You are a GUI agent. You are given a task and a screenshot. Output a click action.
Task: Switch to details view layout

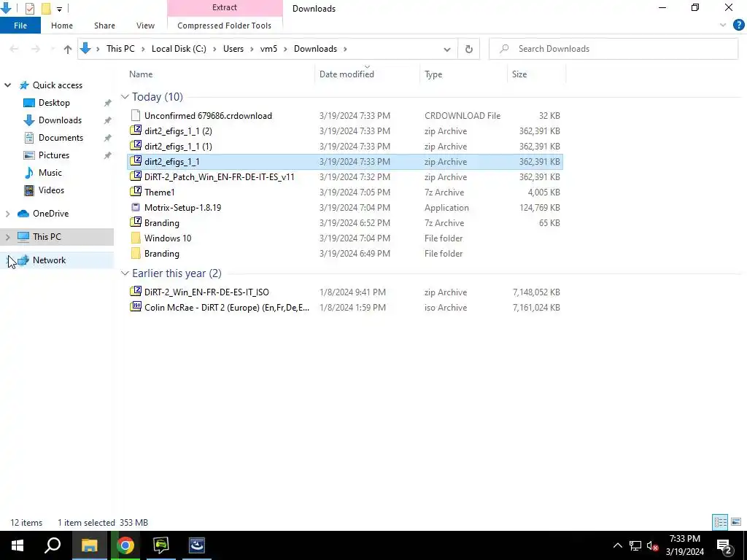[x=720, y=522]
